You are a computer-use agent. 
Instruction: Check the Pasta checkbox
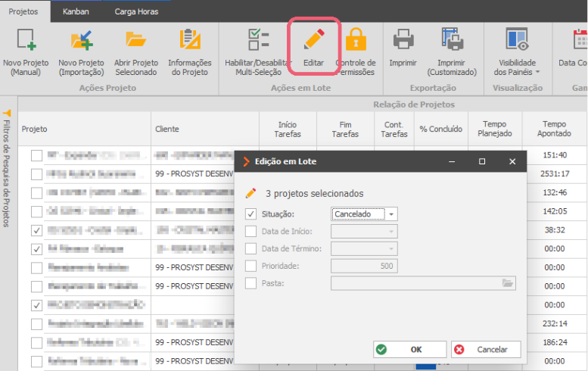[251, 283]
